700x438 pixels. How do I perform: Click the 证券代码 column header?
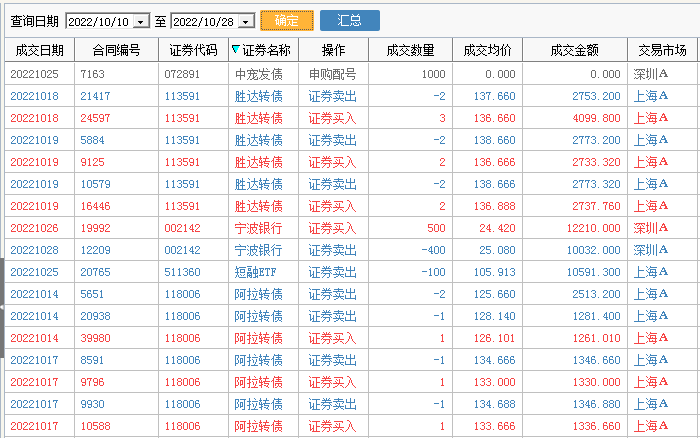pyautogui.click(x=193, y=49)
